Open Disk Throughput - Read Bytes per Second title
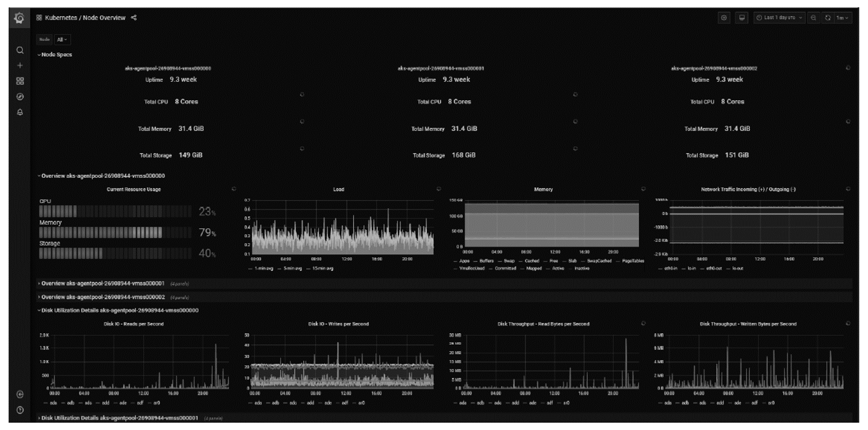 click(x=543, y=324)
